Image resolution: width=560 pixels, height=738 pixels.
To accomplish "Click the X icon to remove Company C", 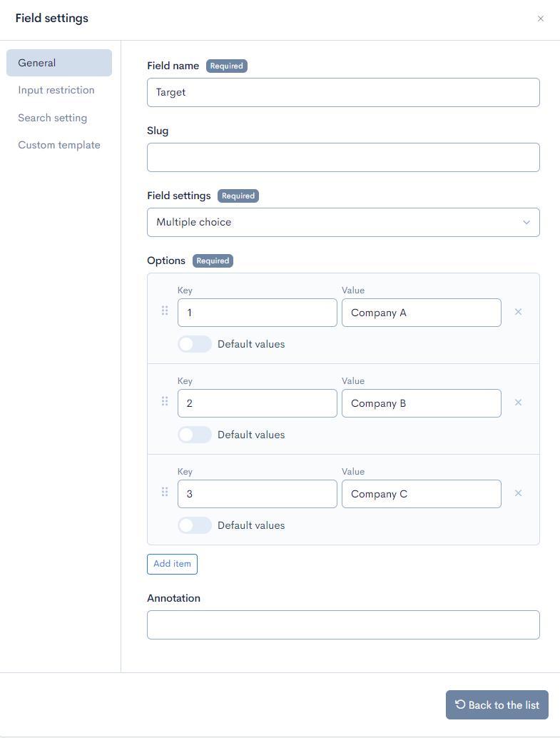I will [x=518, y=493].
